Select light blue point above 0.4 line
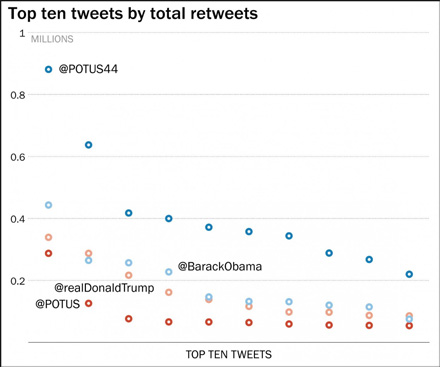 pyautogui.click(x=48, y=205)
